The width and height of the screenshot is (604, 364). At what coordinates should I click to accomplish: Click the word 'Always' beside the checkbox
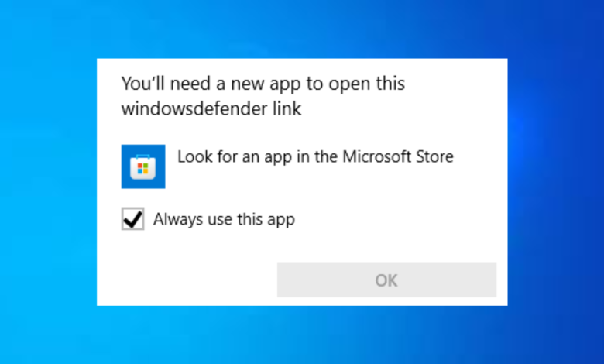tap(178, 219)
